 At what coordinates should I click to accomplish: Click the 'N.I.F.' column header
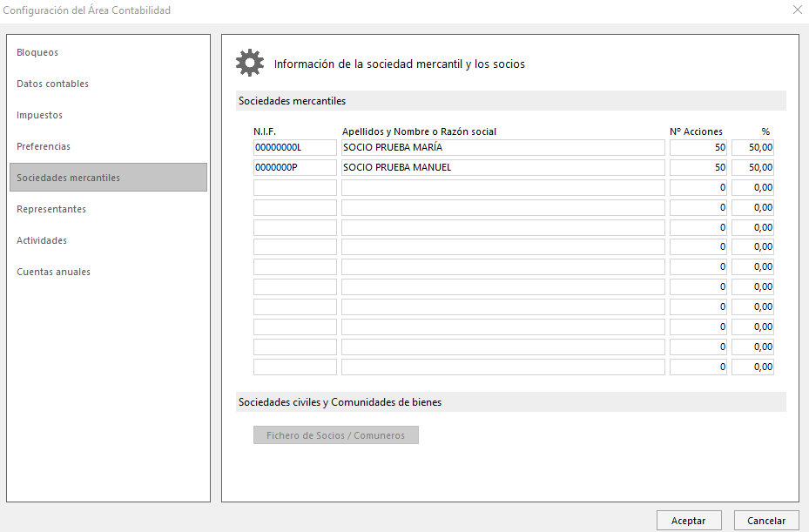click(265, 131)
